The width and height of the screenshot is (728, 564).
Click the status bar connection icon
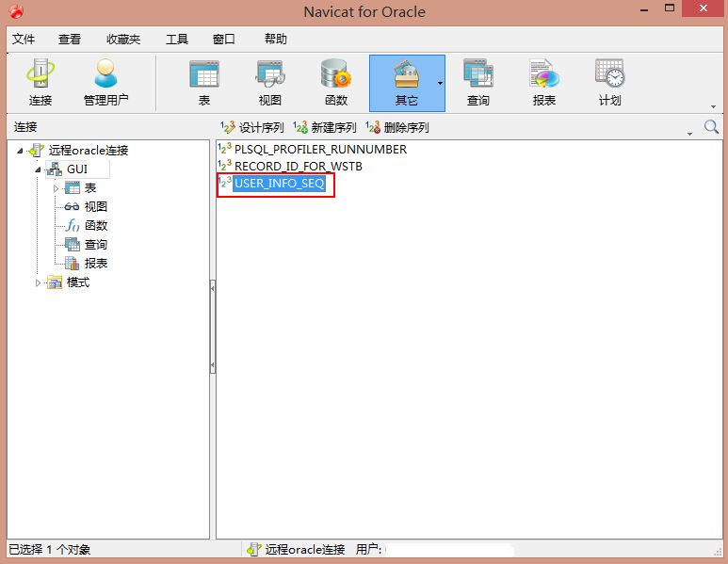coord(254,550)
